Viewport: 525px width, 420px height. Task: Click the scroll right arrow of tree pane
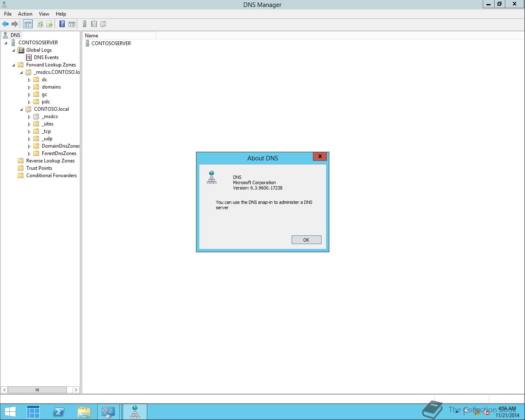[76, 390]
